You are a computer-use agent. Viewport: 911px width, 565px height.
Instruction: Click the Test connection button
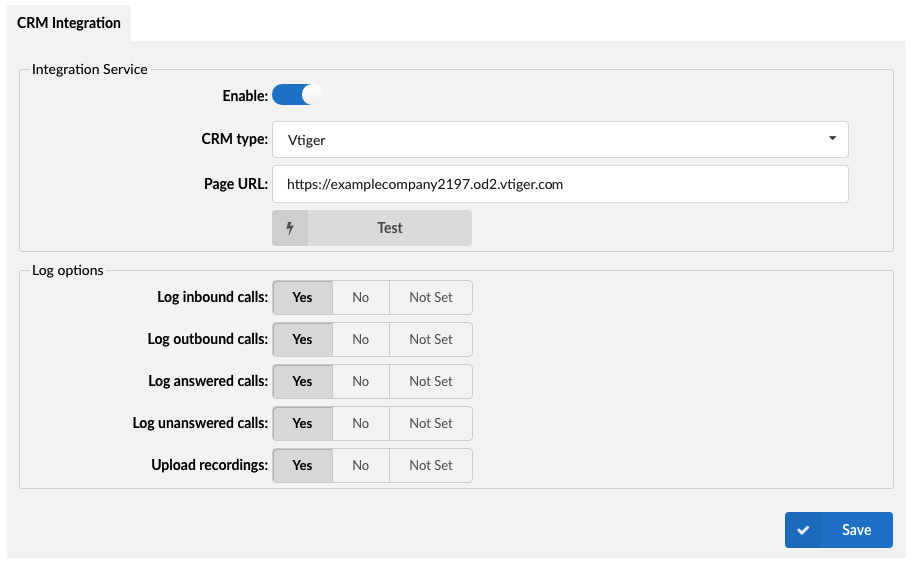(372, 228)
